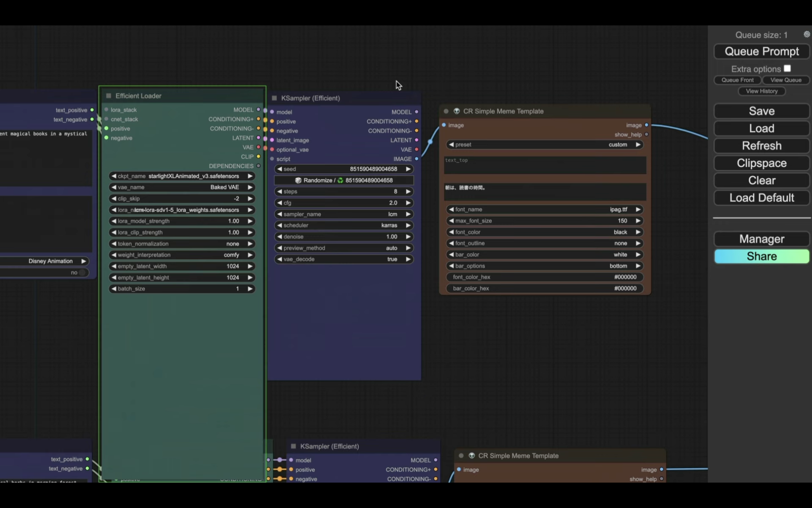This screenshot has width=812, height=508.
Task: Clear the workflow with the Clear button
Action: click(x=762, y=180)
